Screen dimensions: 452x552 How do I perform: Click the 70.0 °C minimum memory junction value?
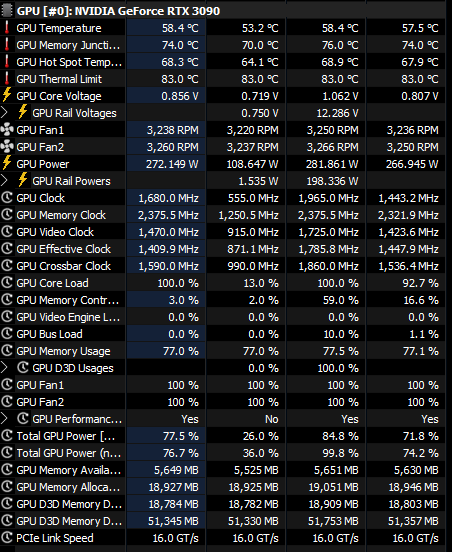[x=260, y=45]
